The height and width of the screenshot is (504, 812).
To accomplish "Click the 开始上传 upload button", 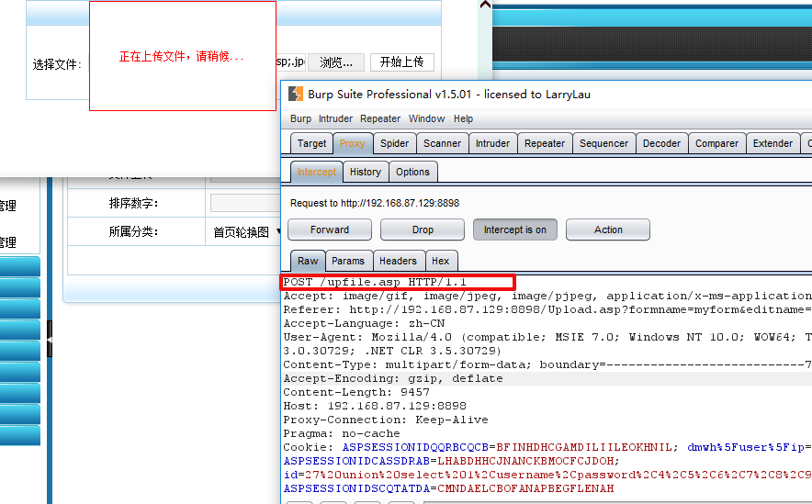I will (401, 62).
